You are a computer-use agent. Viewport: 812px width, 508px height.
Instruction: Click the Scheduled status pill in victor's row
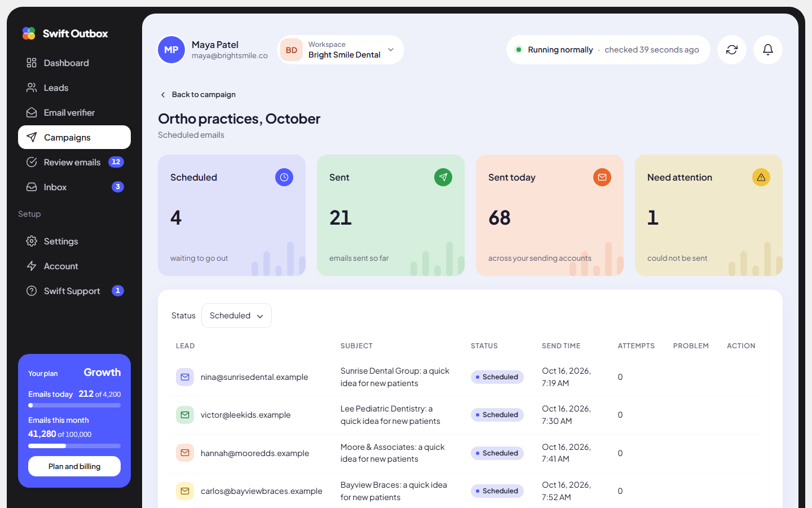pos(497,415)
